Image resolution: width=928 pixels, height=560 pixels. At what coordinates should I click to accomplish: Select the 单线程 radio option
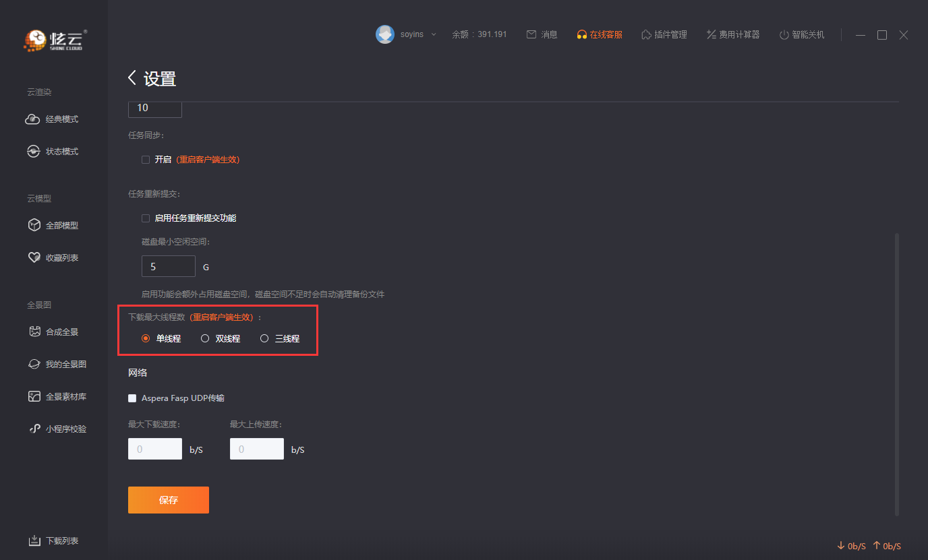pyautogui.click(x=146, y=338)
